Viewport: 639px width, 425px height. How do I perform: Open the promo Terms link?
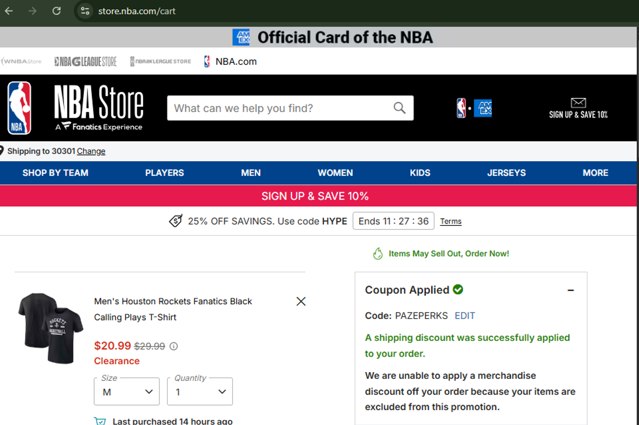451,221
